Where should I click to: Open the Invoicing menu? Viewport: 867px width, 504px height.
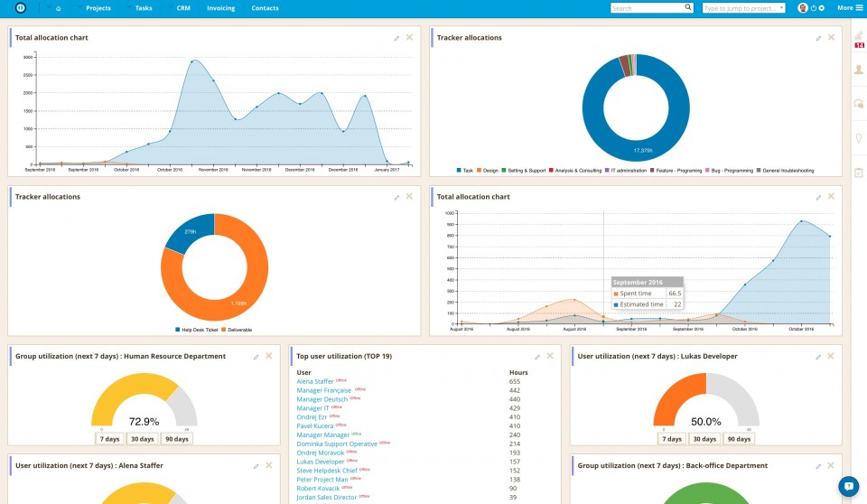[x=220, y=8]
